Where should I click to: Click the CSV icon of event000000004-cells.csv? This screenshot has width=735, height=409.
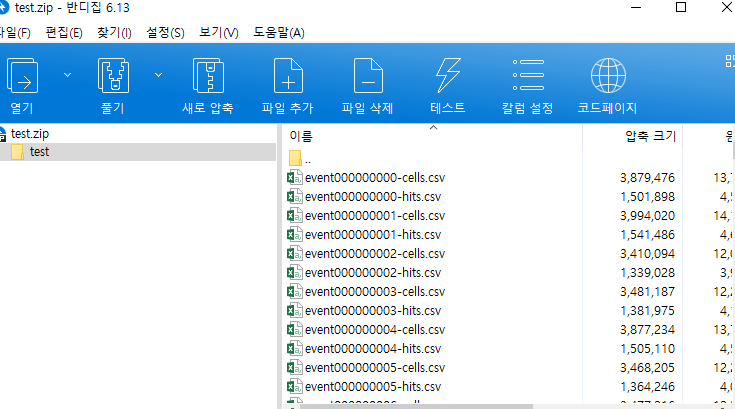[294, 329]
